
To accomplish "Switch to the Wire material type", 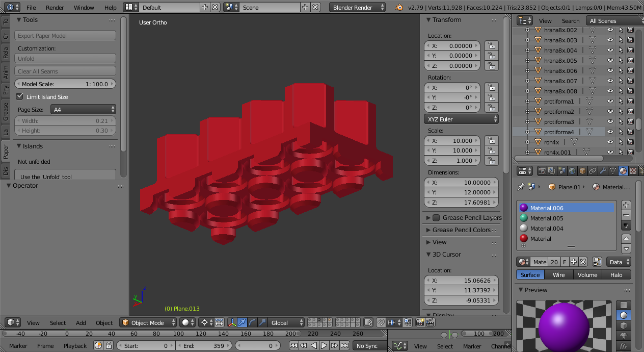I will (x=559, y=274).
